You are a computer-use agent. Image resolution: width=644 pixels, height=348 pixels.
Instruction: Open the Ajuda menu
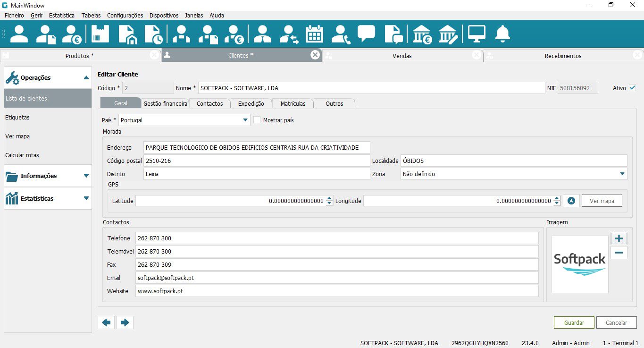(217, 15)
